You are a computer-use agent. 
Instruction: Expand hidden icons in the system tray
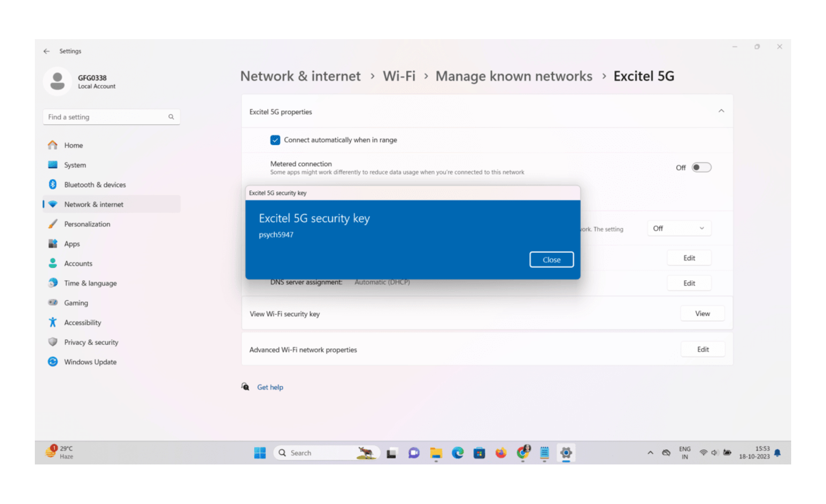649,452
